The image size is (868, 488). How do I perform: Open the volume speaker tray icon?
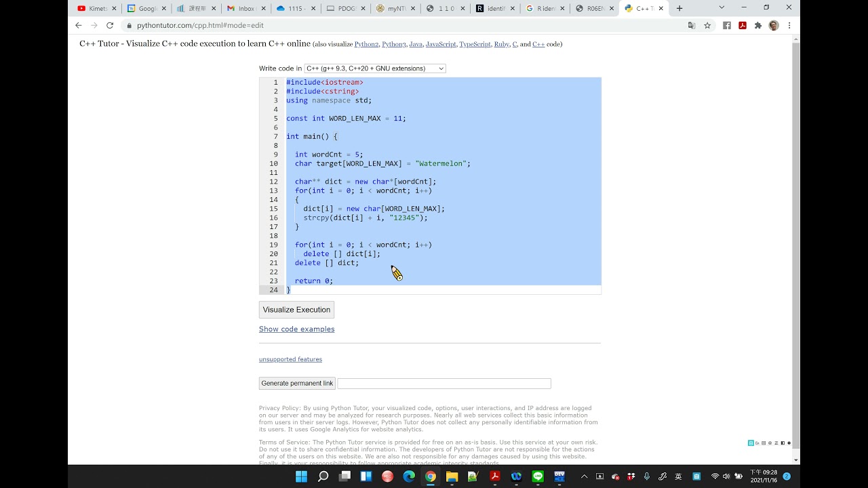pos(726,476)
